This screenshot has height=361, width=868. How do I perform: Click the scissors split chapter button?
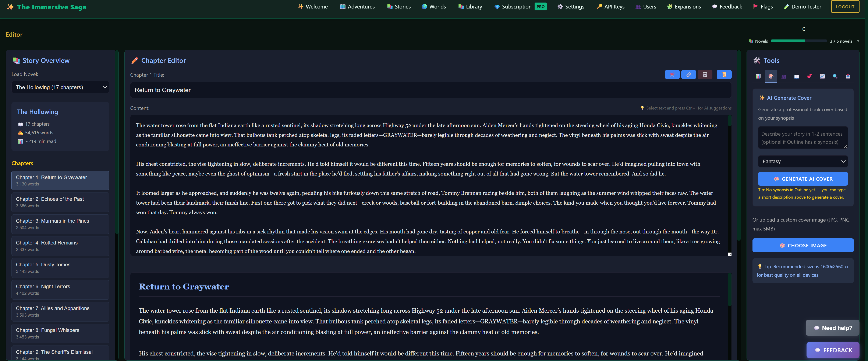[672, 74]
